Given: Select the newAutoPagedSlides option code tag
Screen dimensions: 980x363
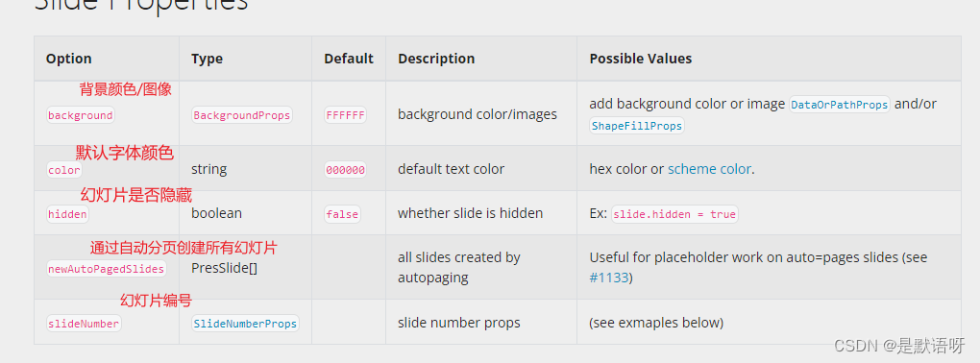Looking at the screenshot, I should click(x=107, y=269).
